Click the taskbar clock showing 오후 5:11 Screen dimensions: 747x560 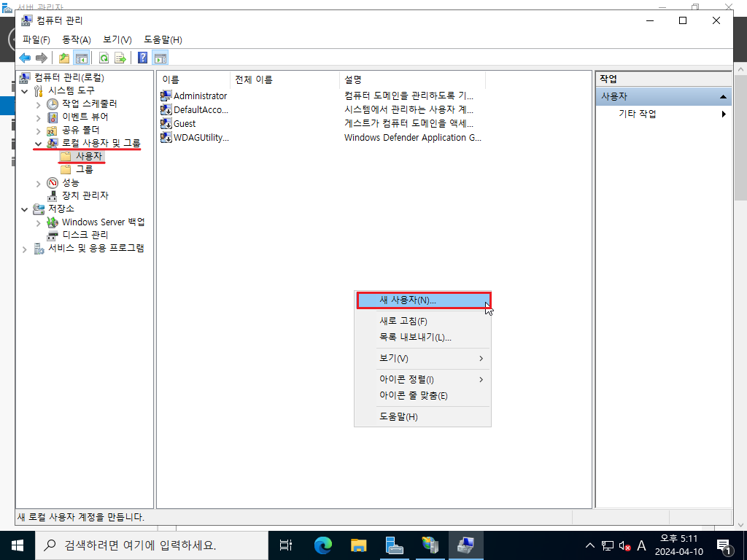pyautogui.click(x=679, y=545)
